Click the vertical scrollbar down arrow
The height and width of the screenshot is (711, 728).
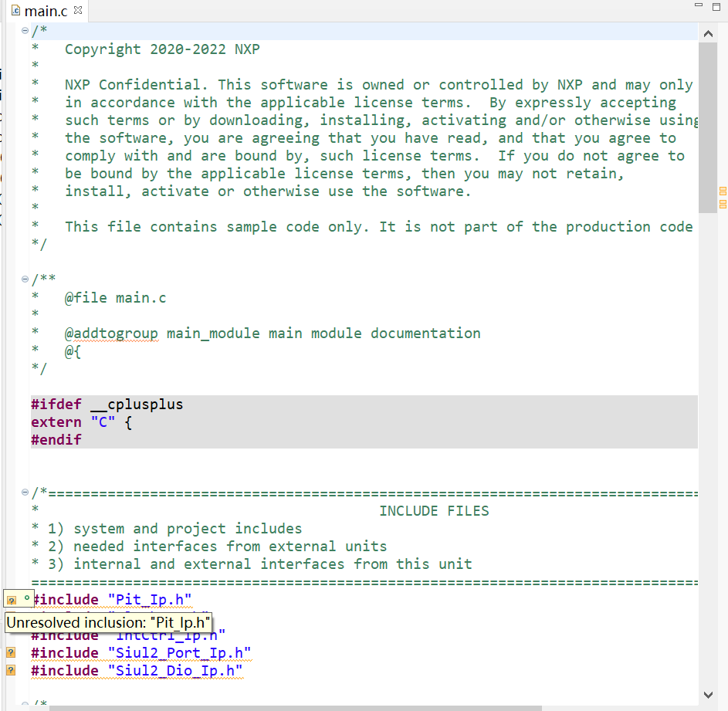click(708, 695)
